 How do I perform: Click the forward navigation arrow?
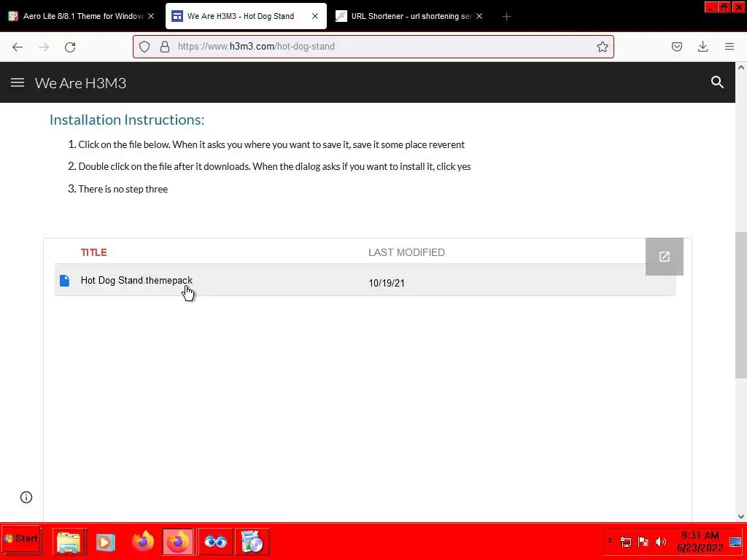(44, 47)
